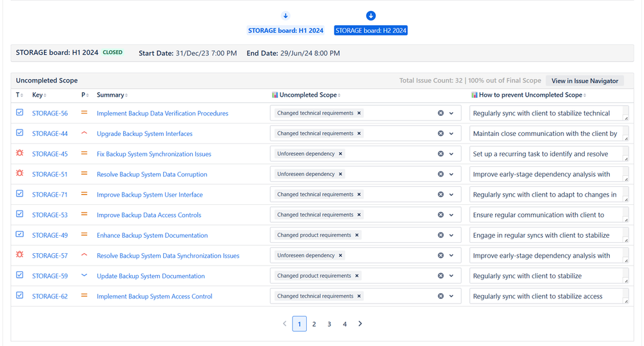This screenshot has width=644, height=346.
Task: Remove Changed product requirements tag in STORAGE-59 row
Action: pyautogui.click(x=357, y=275)
